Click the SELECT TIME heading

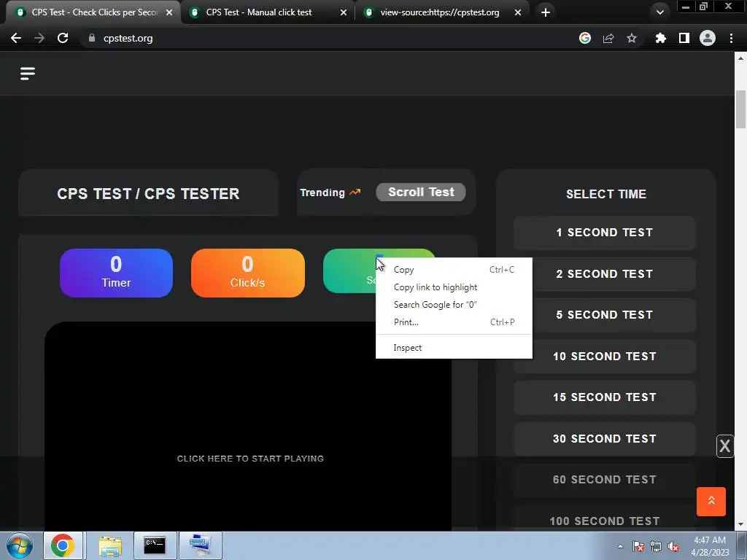point(606,194)
